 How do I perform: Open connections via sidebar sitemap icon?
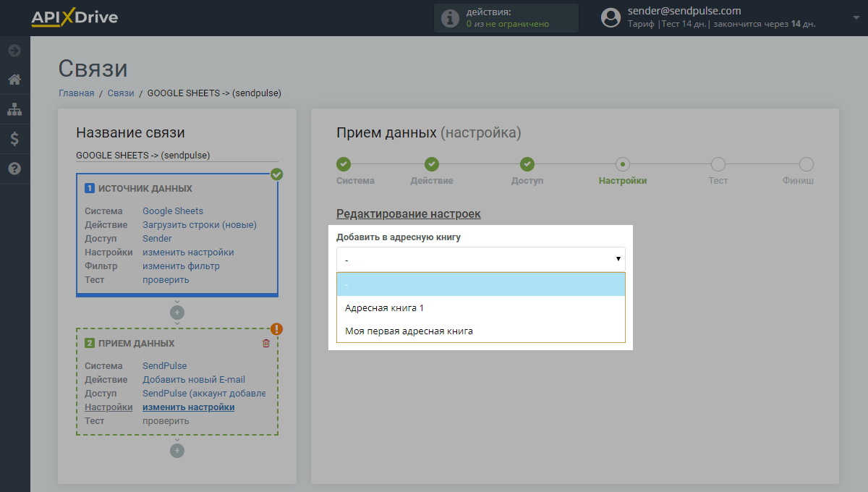(14, 109)
